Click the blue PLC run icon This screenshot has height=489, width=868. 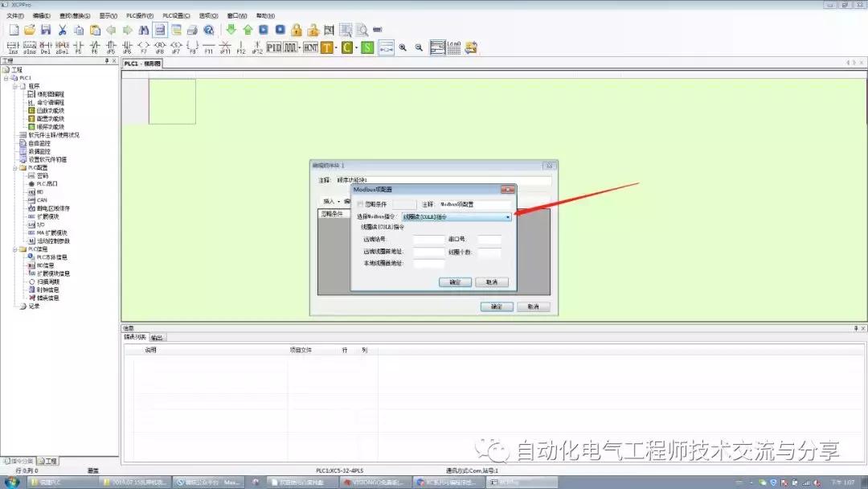tap(264, 29)
